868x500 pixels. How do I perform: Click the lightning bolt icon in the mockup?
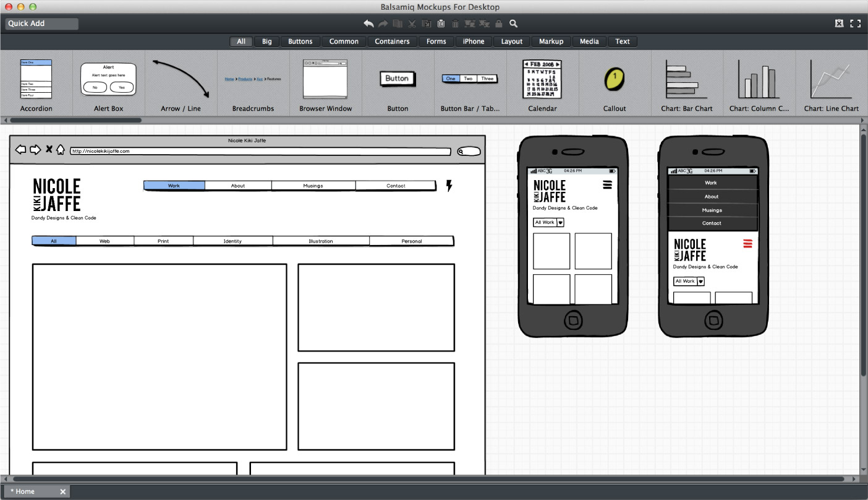pyautogui.click(x=449, y=186)
